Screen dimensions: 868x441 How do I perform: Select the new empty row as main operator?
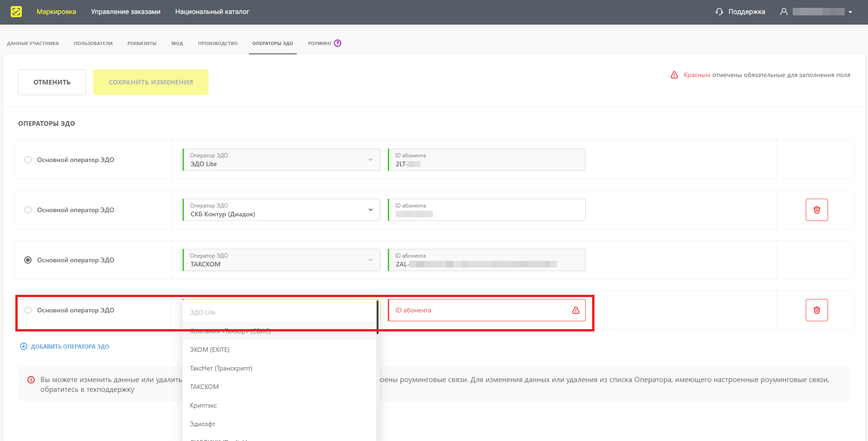click(28, 310)
